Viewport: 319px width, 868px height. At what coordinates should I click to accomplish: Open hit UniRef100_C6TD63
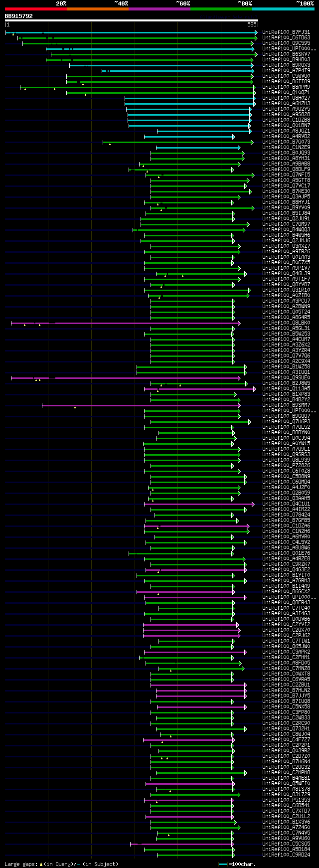(286, 38)
